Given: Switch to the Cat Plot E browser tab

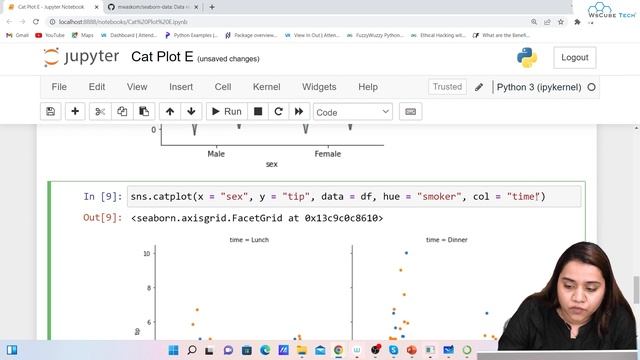Looking at the screenshot, I should [52, 7].
